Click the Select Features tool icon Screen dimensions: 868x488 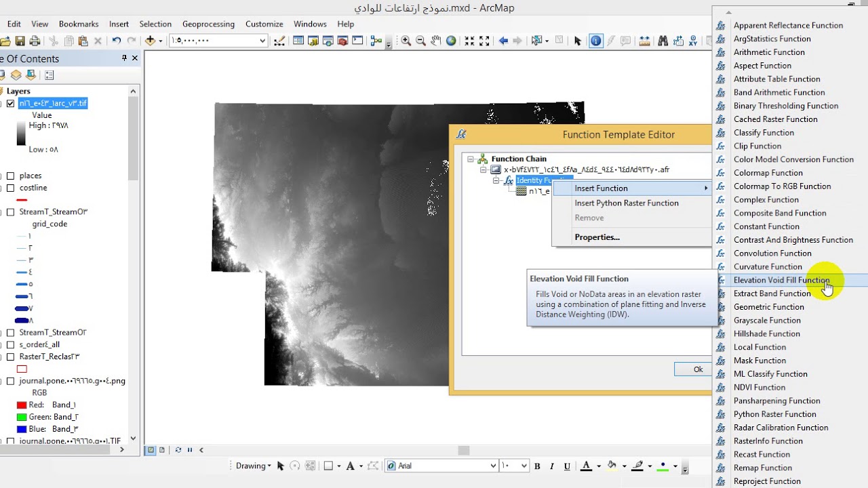(x=537, y=41)
